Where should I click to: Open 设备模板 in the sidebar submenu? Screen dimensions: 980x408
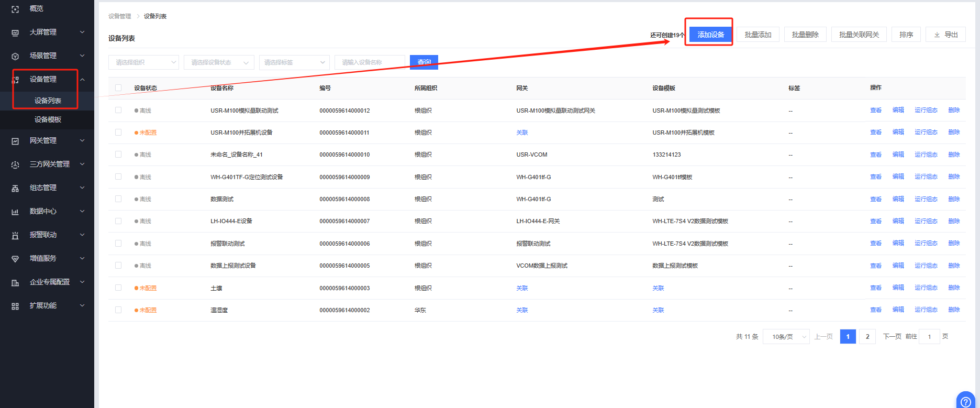48,119
